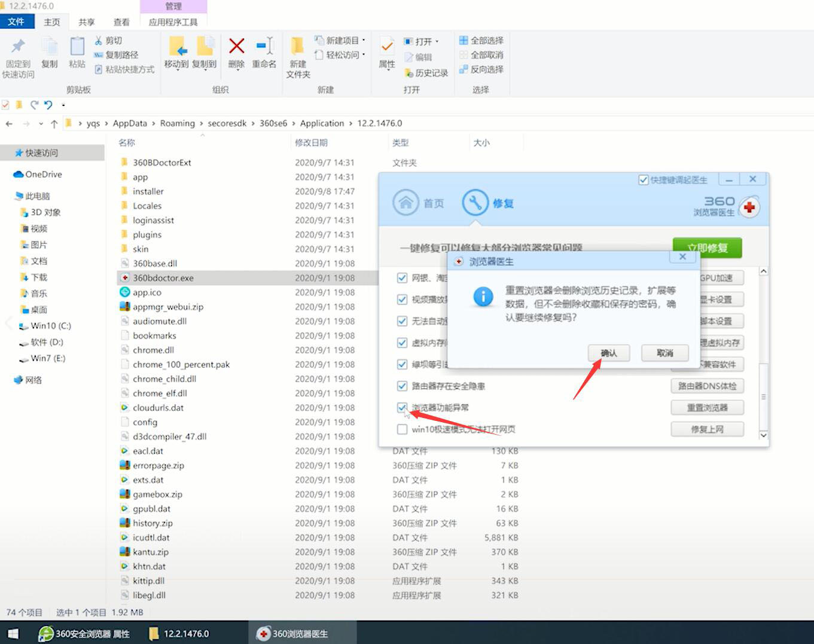The image size is (814, 644).
Task: Open the 打开 dropdown in ribbon
Action: pyautogui.click(x=421, y=41)
